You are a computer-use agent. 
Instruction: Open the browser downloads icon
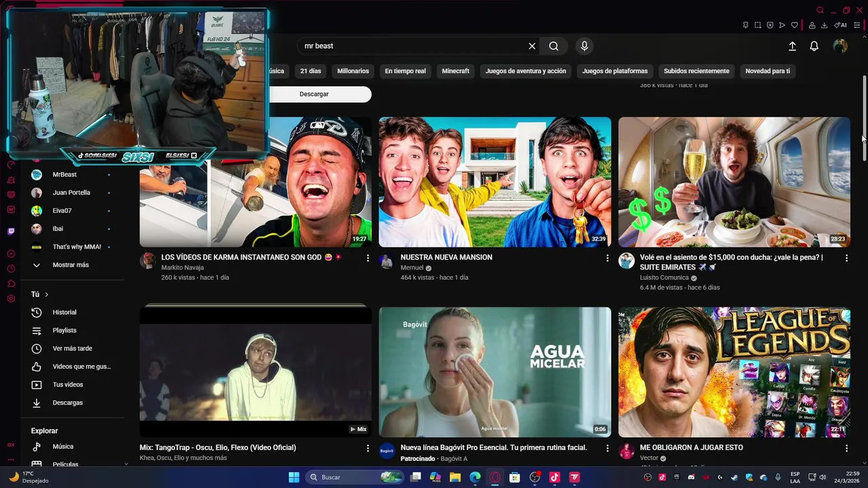point(825,25)
